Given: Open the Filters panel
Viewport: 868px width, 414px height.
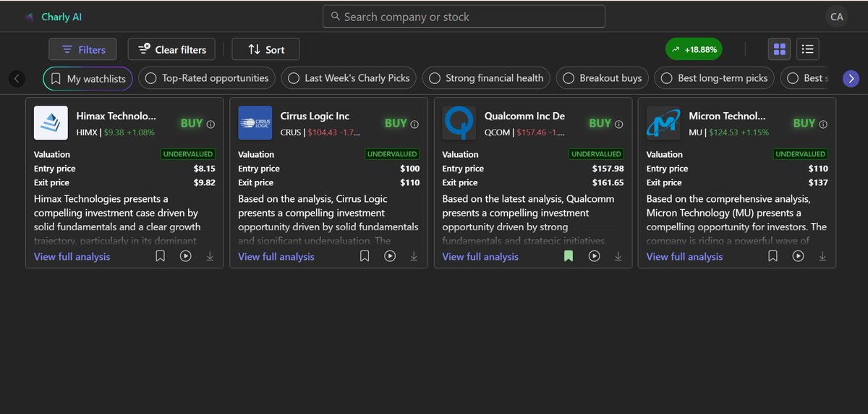Looking at the screenshot, I should (83, 49).
